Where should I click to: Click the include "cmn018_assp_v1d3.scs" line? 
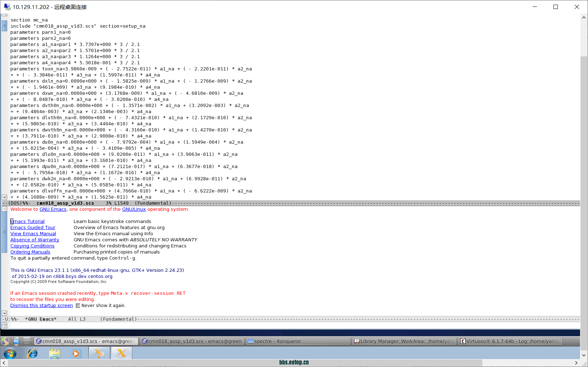[x=78, y=26]
